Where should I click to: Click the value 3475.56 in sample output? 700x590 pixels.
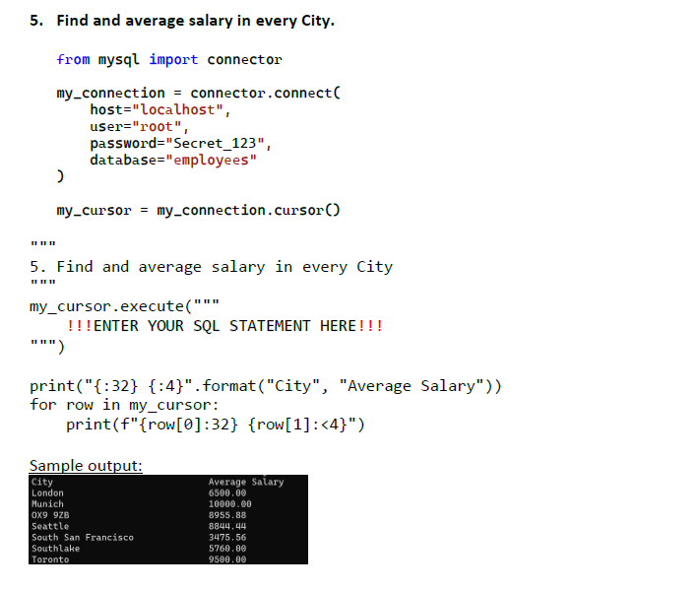click(227, 537)
